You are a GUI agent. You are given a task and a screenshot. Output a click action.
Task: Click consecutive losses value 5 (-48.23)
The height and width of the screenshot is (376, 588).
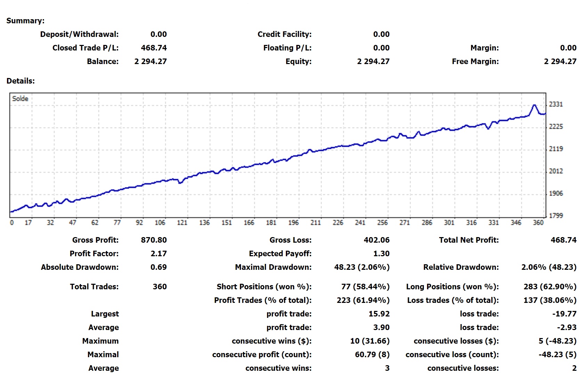pyautogui.click(x=557, y=341)
